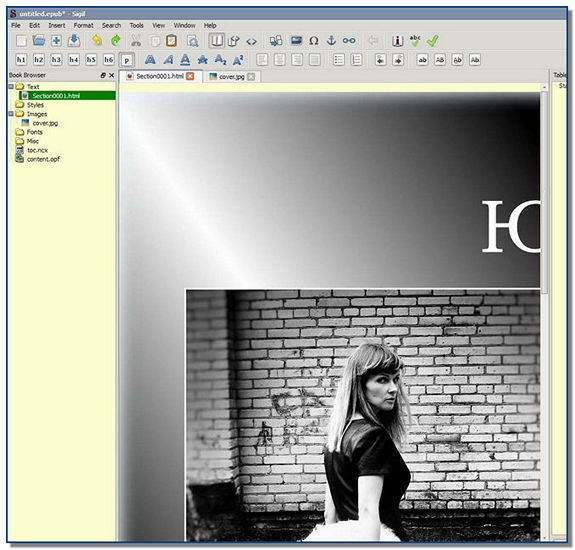This screenshot has height=550, width=575.
Task: Click the undo arrow icon
Action: pyautogui.click(x=97, y=41)
